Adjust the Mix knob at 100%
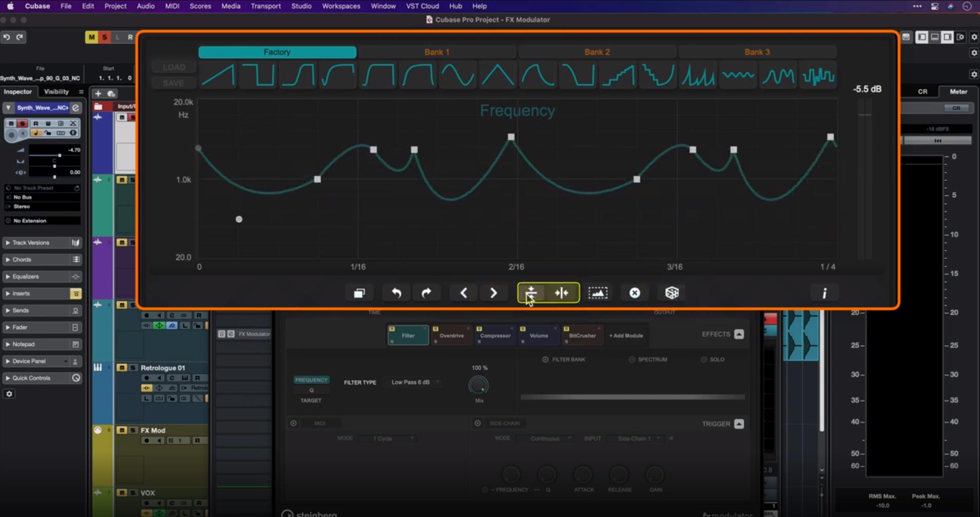 [x=479, y=385]
